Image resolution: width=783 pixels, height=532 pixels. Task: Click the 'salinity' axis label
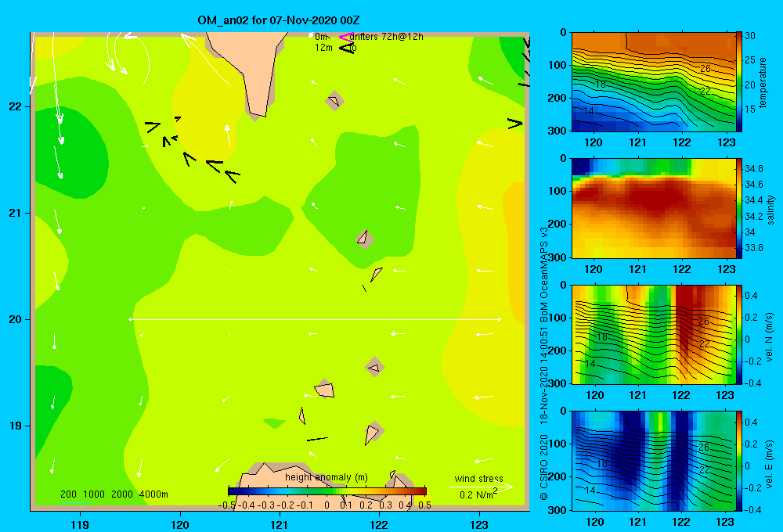[770, 210]
